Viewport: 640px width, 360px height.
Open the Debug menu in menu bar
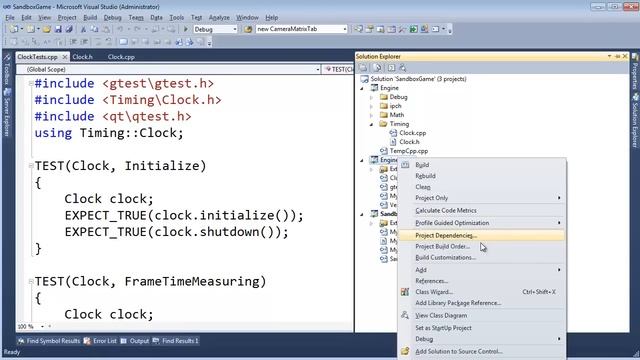click(x=113, y=18)
